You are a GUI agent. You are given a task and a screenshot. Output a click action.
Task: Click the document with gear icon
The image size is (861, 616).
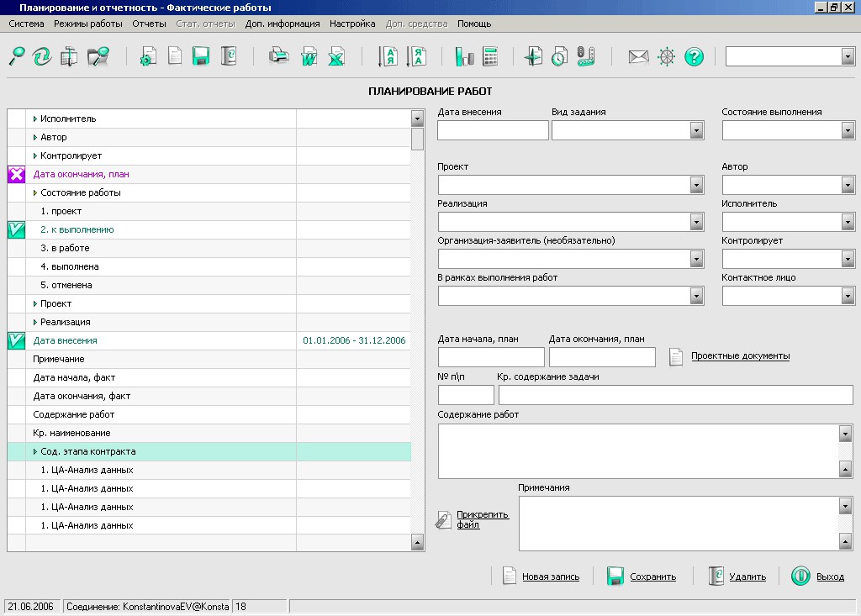pos(148,56)
